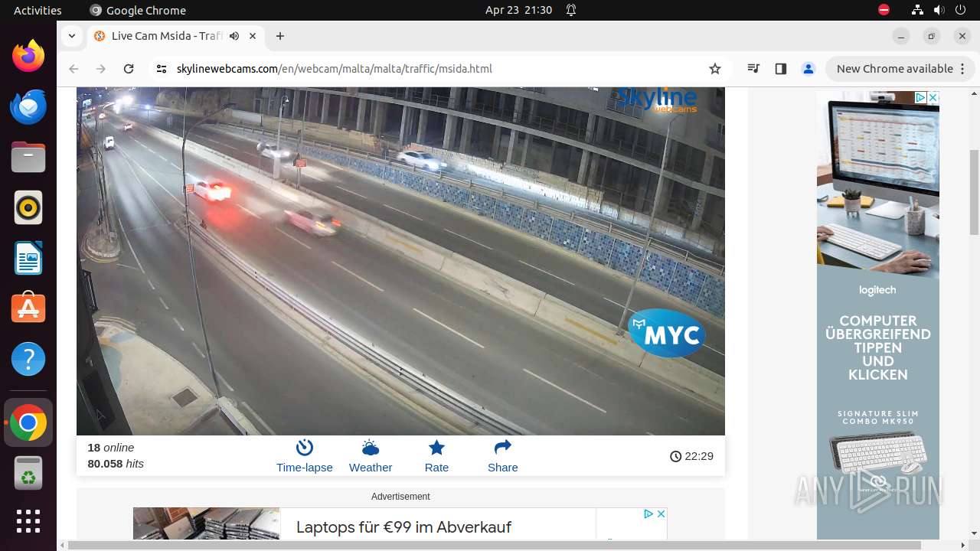980x551 pixels.
Task: Open Chrome three-dot menu
Action: (962, 69)
